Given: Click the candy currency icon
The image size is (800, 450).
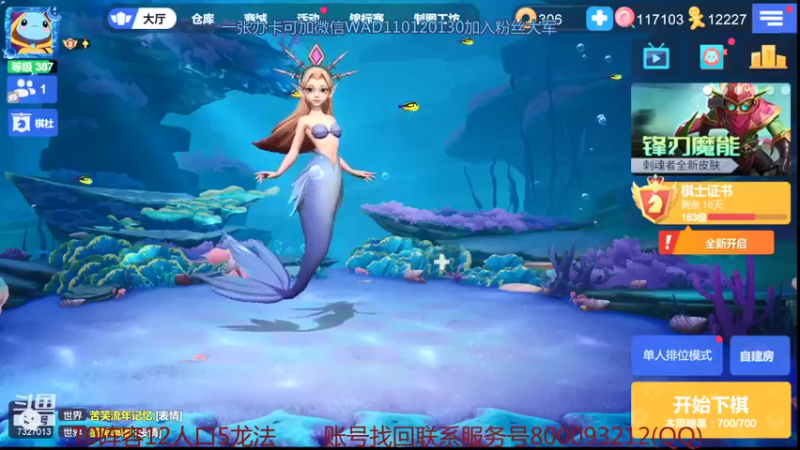Looking at the screenshot, I should point(624,18).
